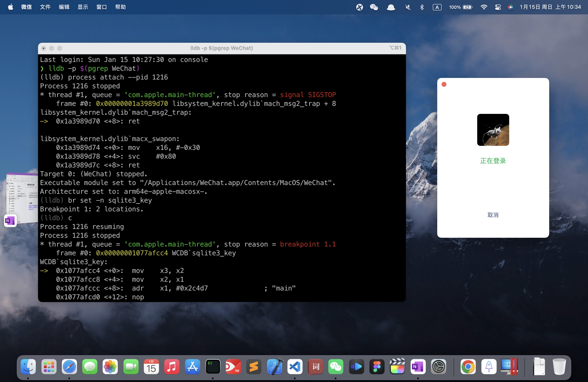The height and width of the screenshot is (382, 588).
Task: Click the date and time clock
Action: coord(550,7)
